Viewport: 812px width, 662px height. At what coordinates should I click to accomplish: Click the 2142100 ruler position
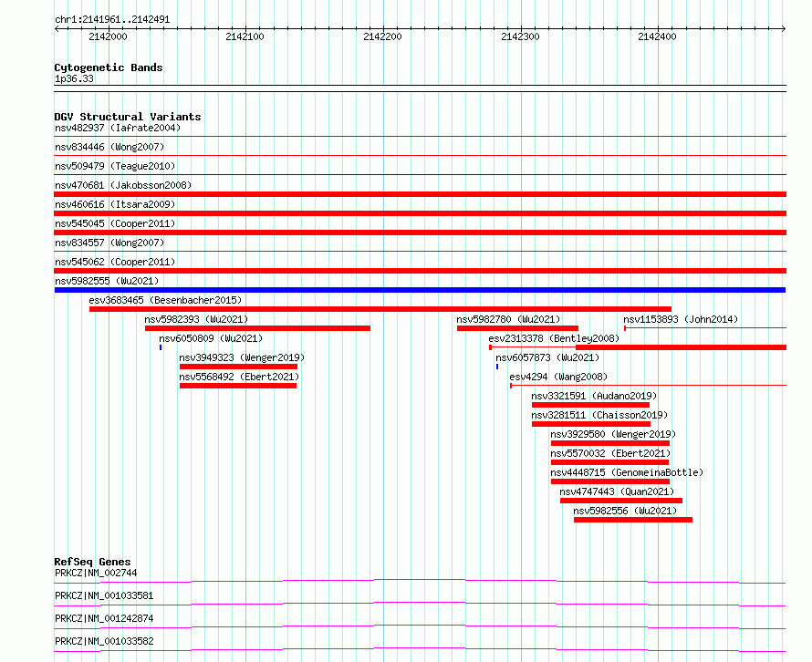point(245,36)
